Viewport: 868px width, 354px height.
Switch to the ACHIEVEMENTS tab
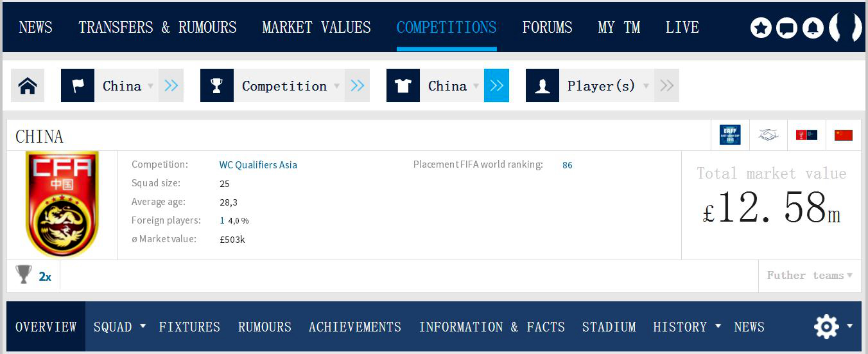pyautogui.click(x=355, y=326)
